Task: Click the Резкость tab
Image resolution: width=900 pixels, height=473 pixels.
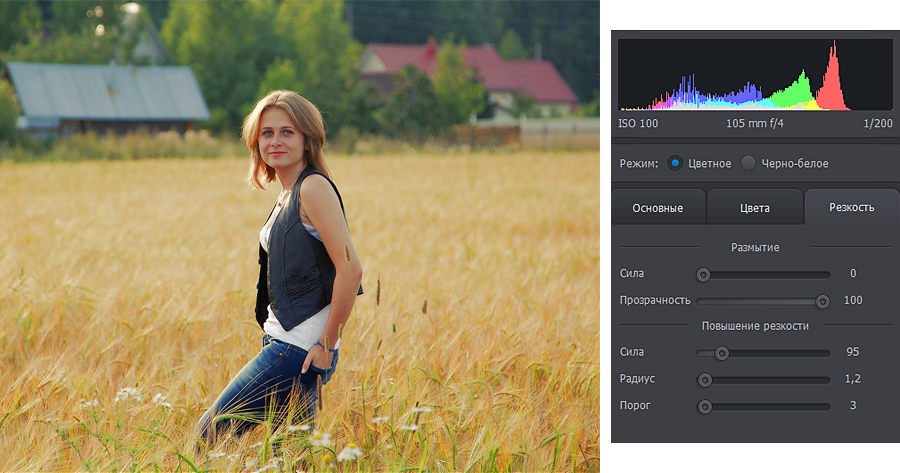Action: (851, 207)
